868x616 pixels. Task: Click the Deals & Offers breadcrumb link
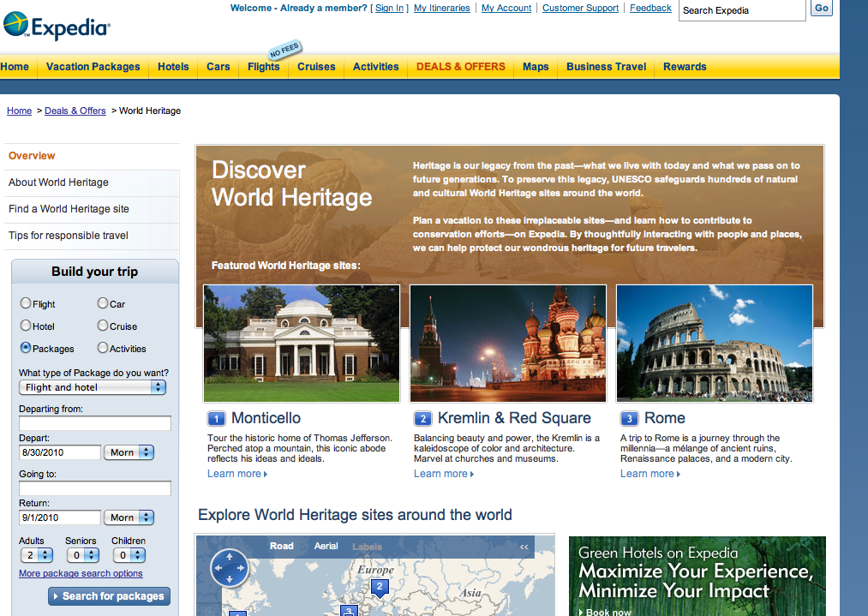click(x=75, y=111)
